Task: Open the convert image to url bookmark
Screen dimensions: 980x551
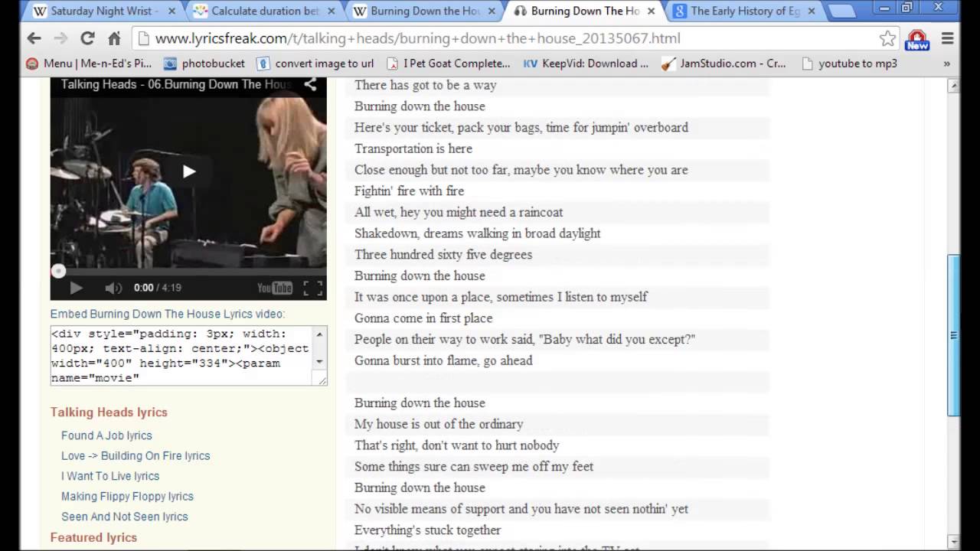Action: coord(315,64)
